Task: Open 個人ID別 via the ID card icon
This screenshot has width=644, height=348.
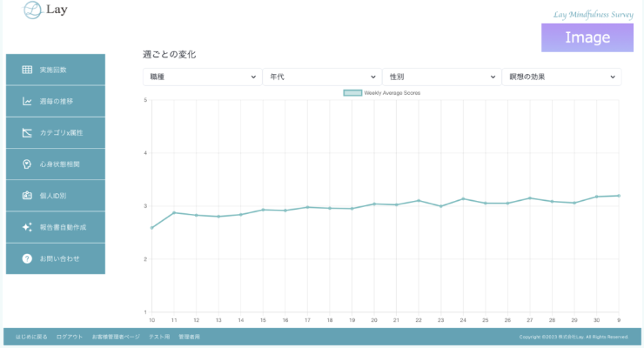Action: tap(27, 196)
